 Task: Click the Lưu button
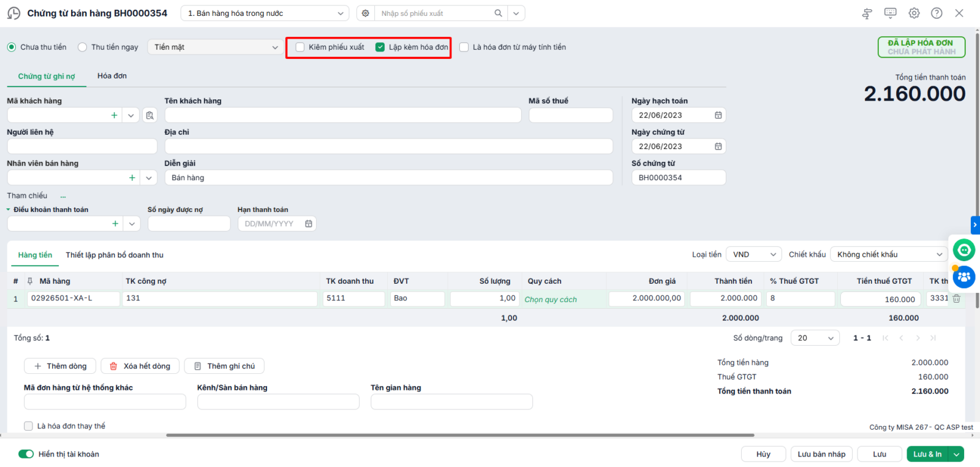(880, 454)
